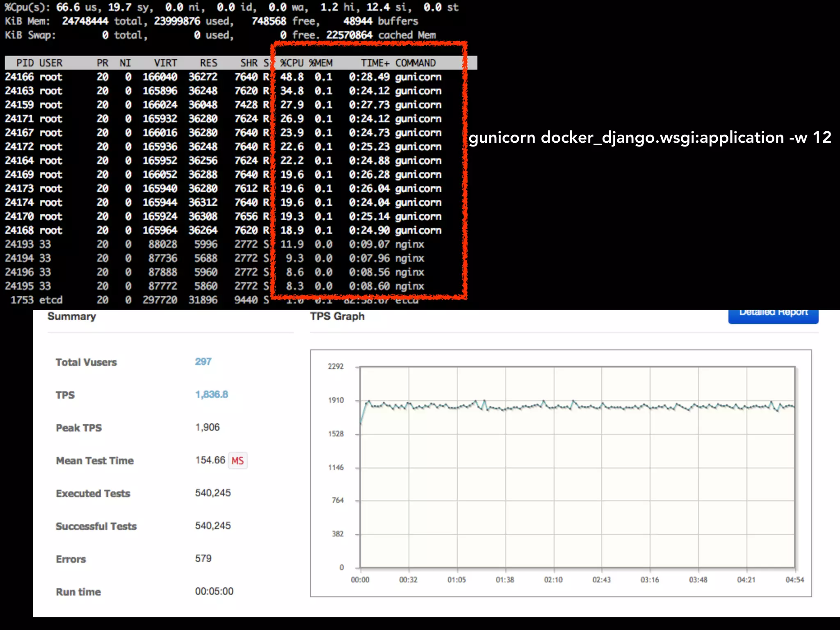Click the %CPU column header

292,63
